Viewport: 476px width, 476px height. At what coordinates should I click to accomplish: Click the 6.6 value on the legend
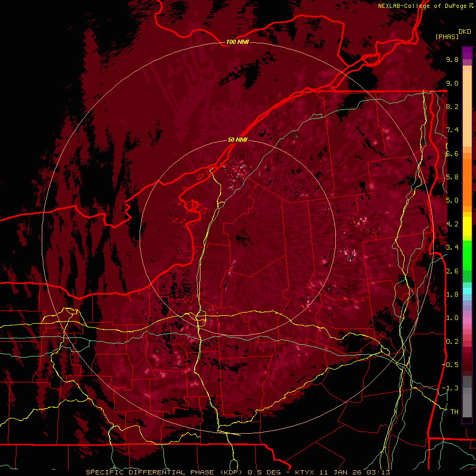point(452,153)
